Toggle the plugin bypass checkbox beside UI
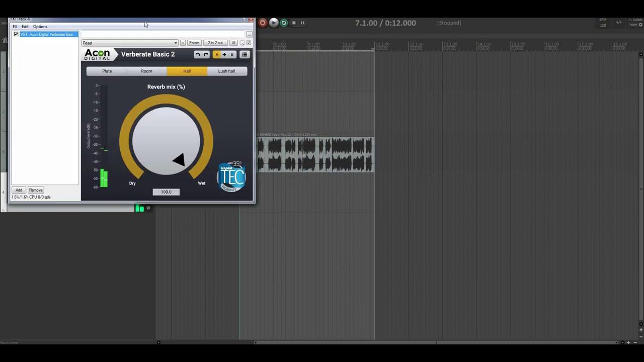 click(249, 43)
